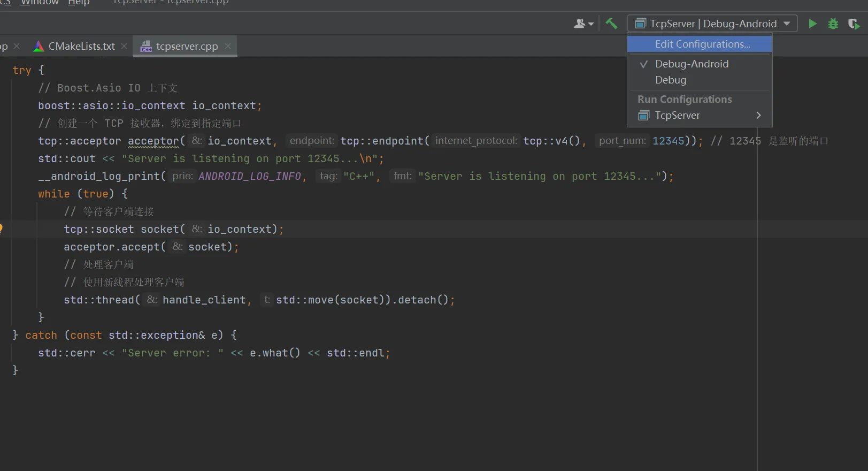The image size is (868, 471).
Task: Close the tcpserver.cpp editor tab
Action: click(228, 46)
